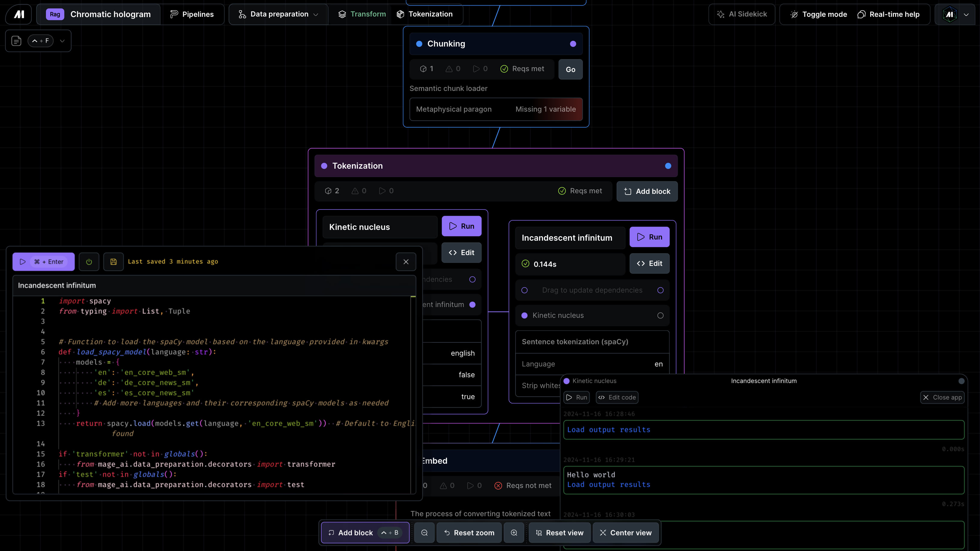Click the Tokenization right blue port

coord(668,166)
